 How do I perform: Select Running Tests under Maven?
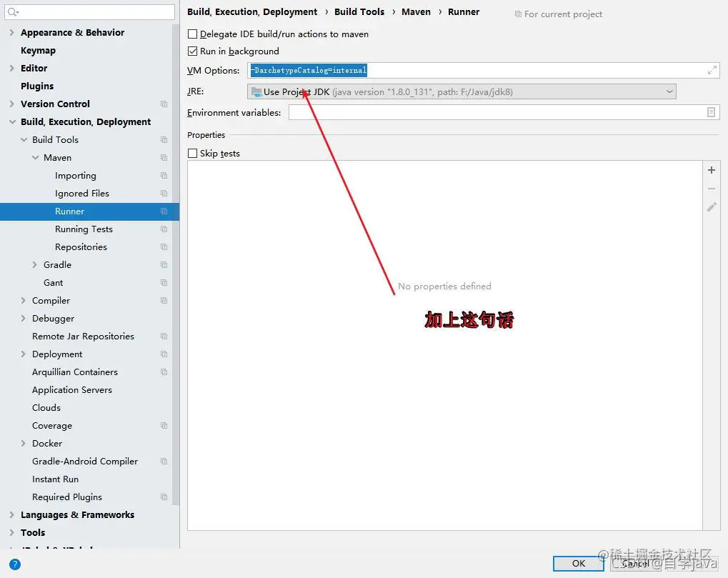tap(84, 229)
